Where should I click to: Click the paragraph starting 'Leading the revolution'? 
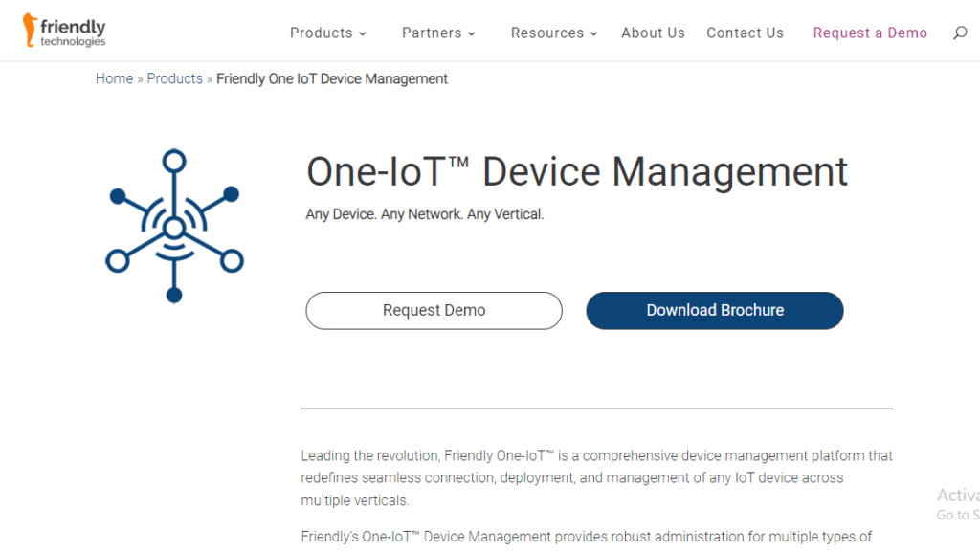[597, 478]
